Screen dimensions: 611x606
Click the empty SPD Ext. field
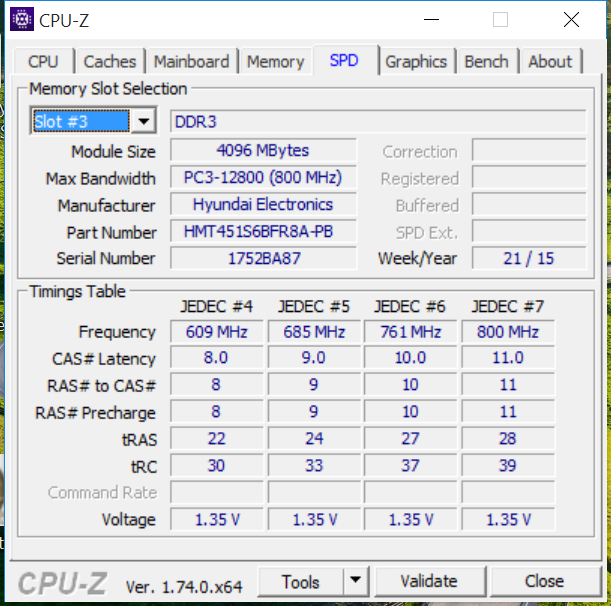529,231
